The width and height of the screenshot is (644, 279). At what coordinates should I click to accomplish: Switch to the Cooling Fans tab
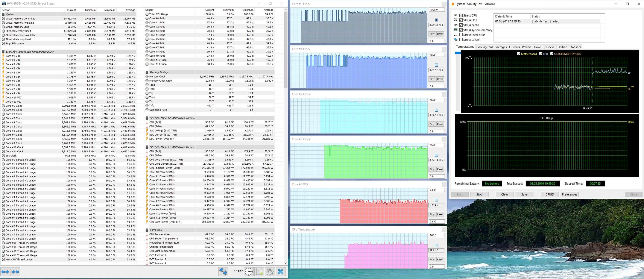point(485,47)
